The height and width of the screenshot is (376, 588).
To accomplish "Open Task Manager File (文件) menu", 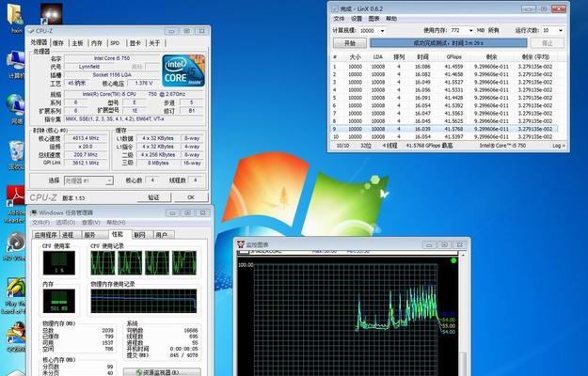I will [40, 223].
